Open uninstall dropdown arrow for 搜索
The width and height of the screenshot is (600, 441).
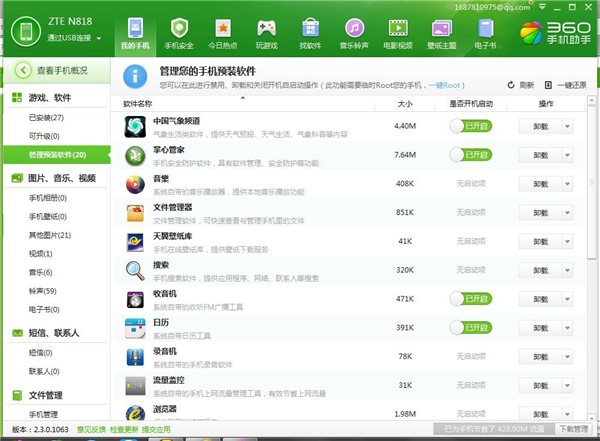tap(567, 270)
